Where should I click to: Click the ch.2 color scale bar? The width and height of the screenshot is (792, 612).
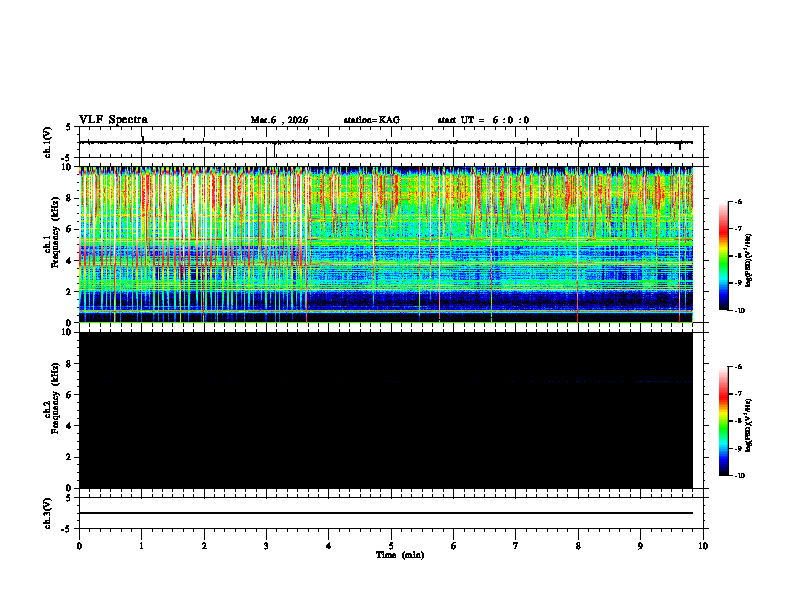[x=724, y=421]
